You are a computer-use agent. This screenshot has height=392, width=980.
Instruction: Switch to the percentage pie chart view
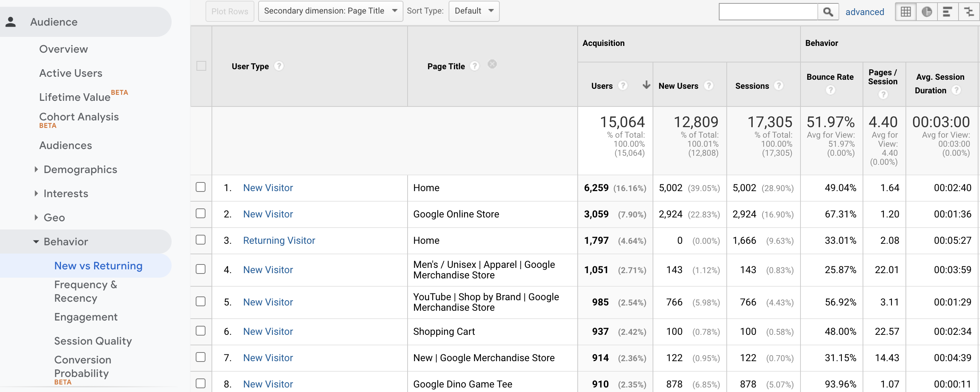[927, 11]
